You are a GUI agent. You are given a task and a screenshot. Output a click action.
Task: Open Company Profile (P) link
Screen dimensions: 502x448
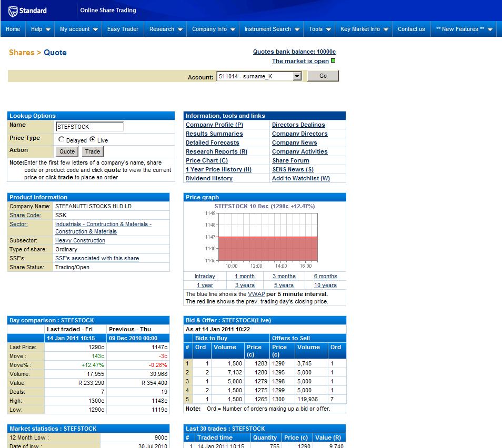pos(214,125)
